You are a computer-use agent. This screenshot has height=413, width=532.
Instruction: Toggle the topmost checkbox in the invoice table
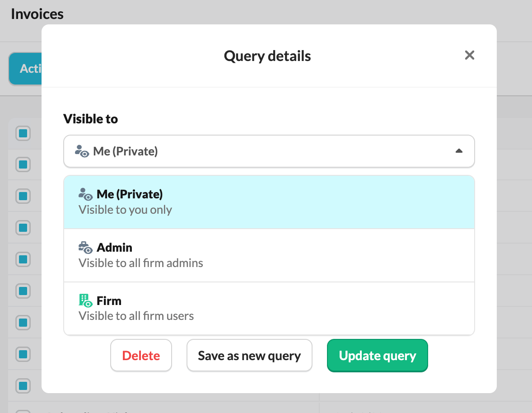(23, 133)
